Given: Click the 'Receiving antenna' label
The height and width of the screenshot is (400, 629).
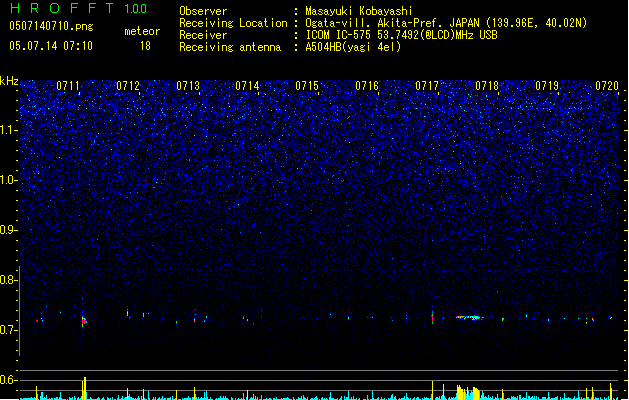Looking at the screenshot, I should point(230,47).
